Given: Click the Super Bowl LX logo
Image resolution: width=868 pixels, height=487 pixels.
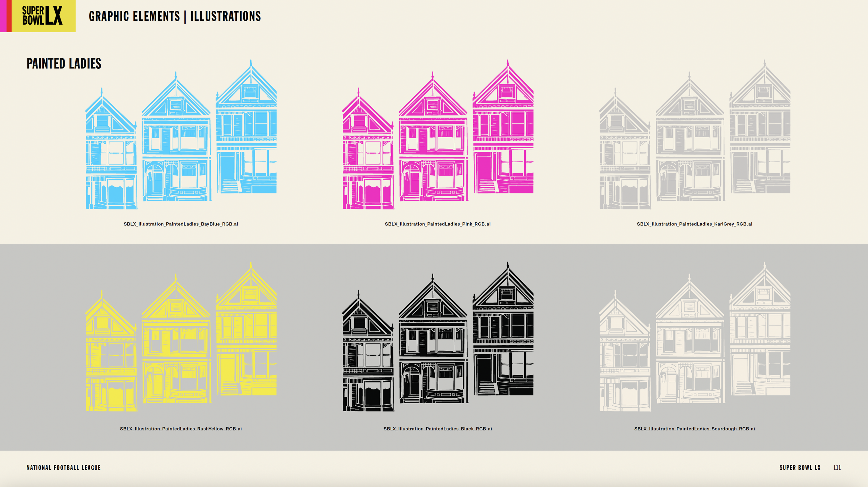Looking at the screenshot, I should [43, 16].
